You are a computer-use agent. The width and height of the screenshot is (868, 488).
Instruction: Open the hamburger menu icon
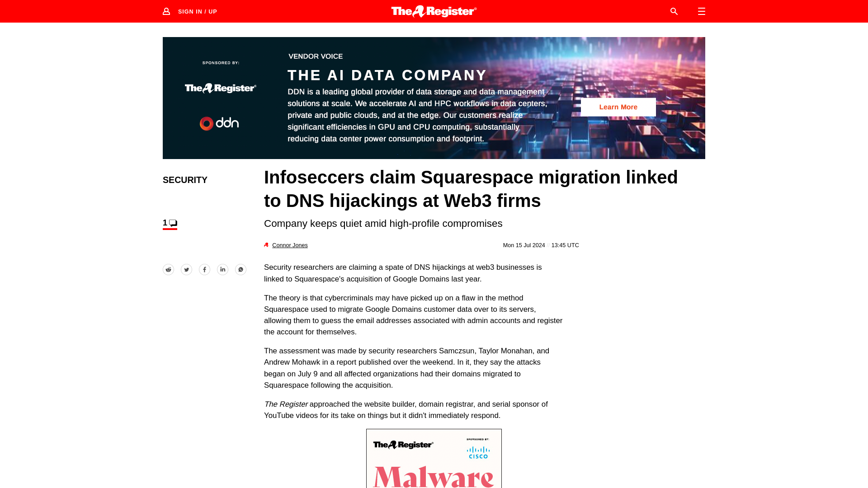pos(701,11)
